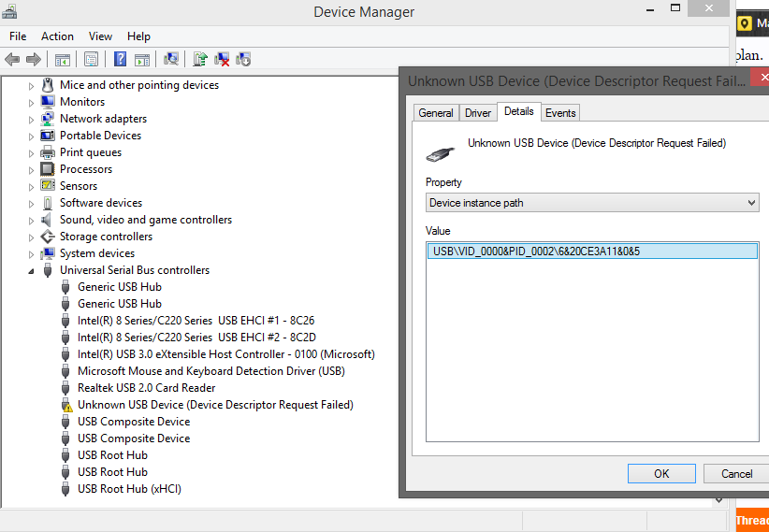Switch to the Driver tab
This screenshot has height=532, width=769.
[478, 113]
